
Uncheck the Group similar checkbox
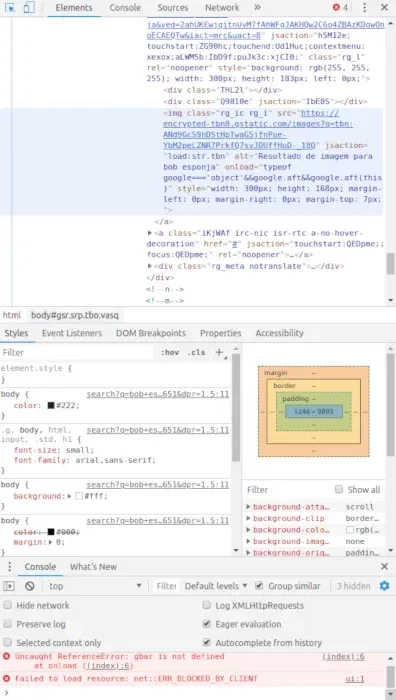259,586
